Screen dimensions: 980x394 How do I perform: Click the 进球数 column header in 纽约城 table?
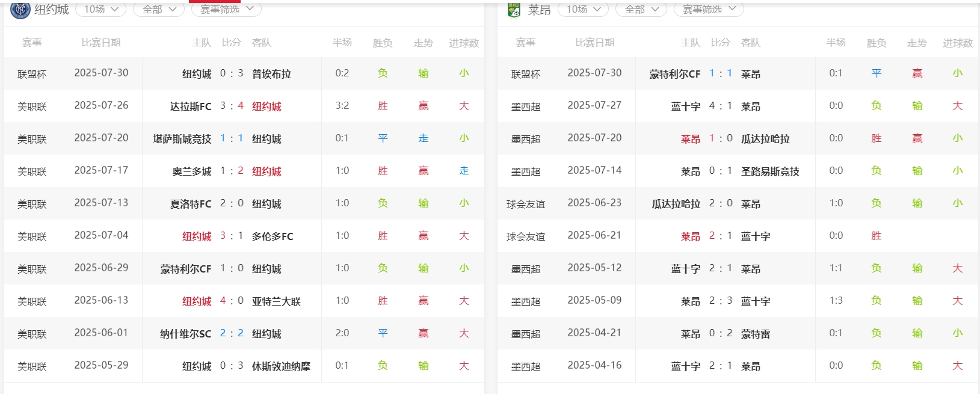tap(464, 43)
